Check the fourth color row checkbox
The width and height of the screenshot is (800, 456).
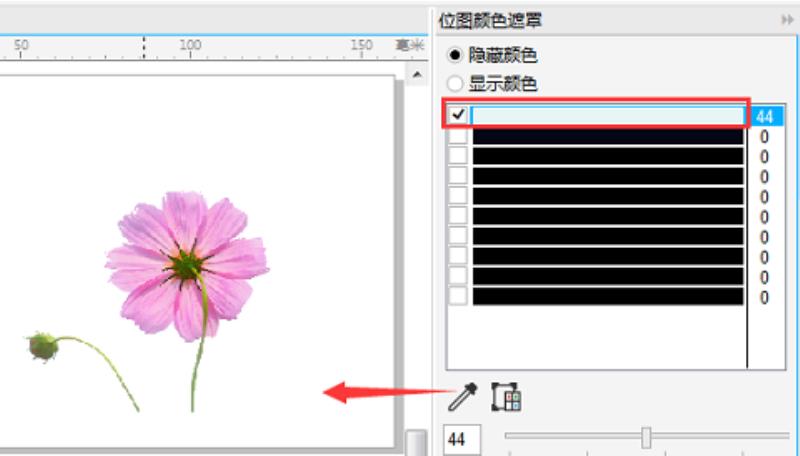coord(458,175)
